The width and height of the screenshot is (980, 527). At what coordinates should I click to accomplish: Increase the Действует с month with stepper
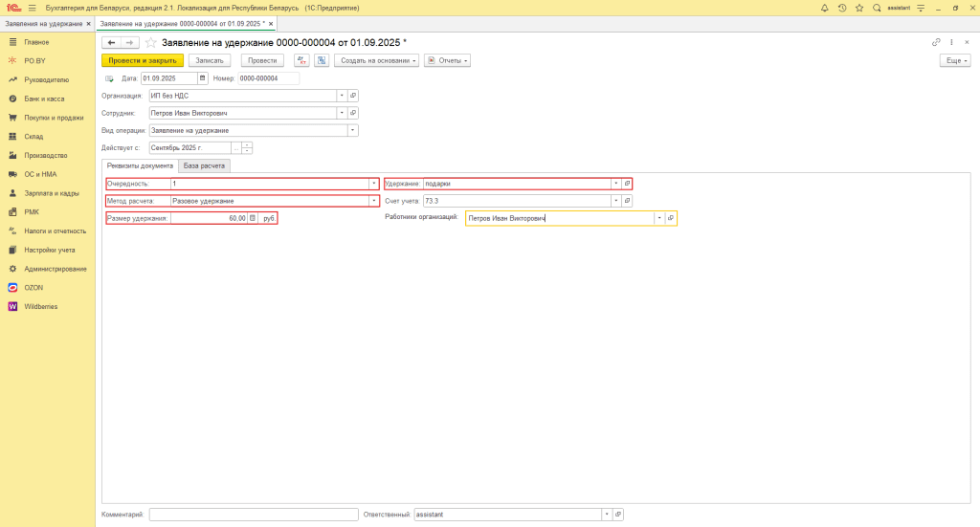(247, 144)
